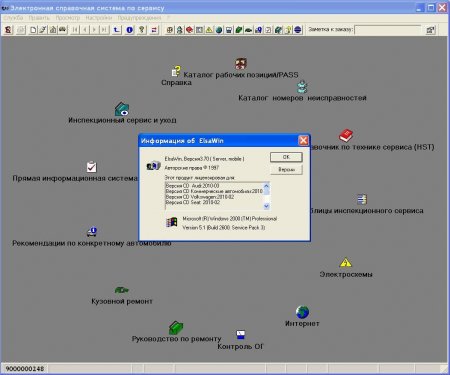Select the Коммерческие автомобили version row
Screen dimensions: 450x375
(x=214, y=191)
